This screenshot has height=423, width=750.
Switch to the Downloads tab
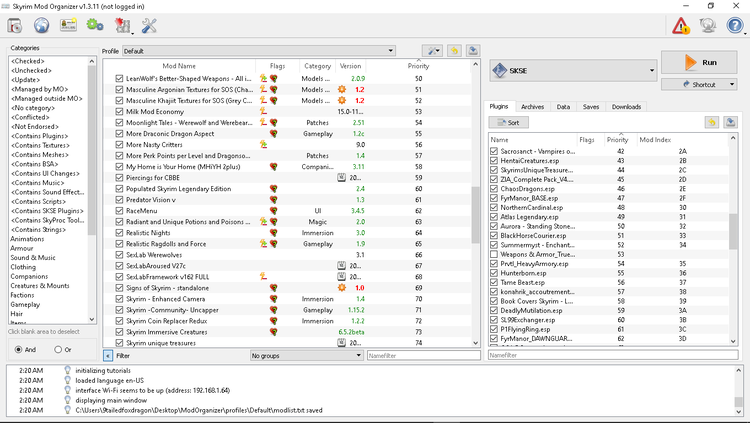[x=626, y=107]
